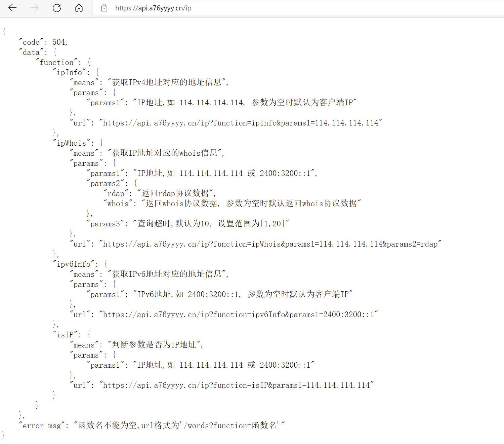504x444 pixels.
Task: Click the "code": 504 line
Action: [43, 42]
